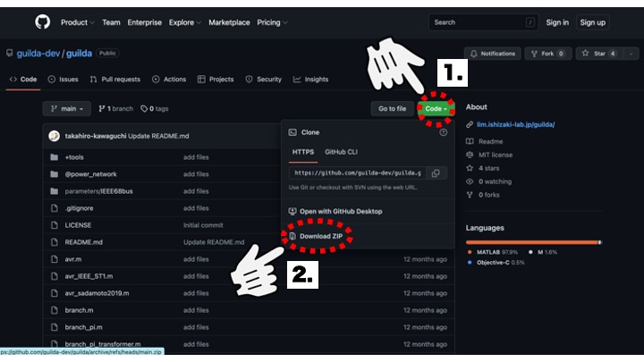The image size is (644, 362).
Task: Open the main branch selector dropdown
Action: tap(66, 109)
